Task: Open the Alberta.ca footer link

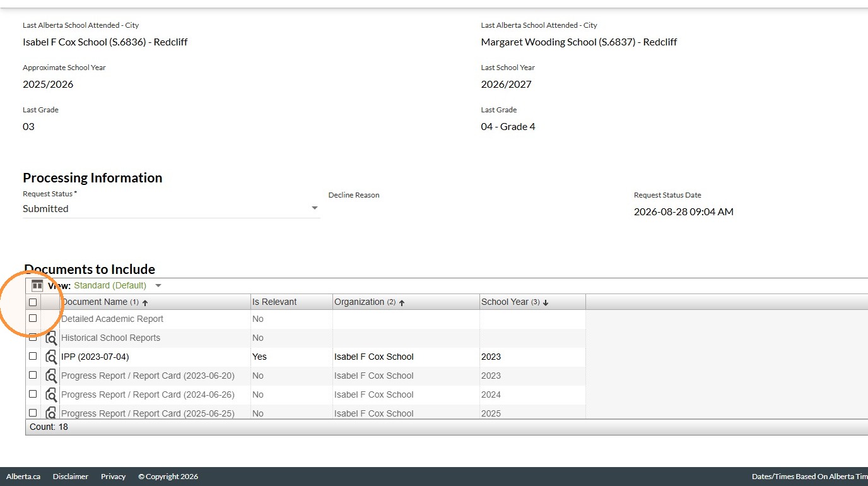Action: pos(23,477)
